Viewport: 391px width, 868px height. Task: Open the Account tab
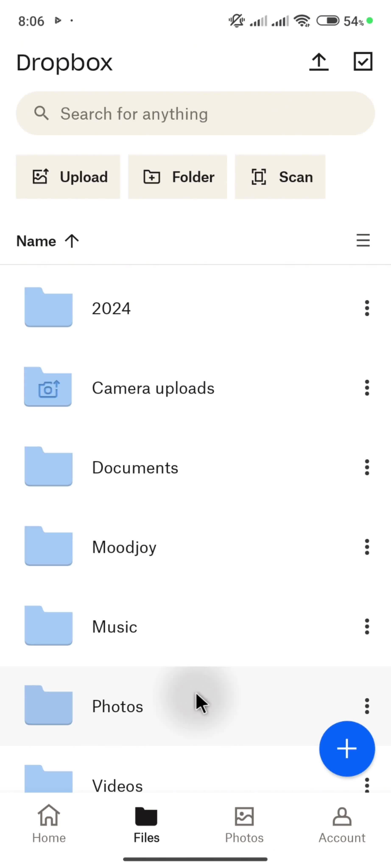[x=342, y=824]
